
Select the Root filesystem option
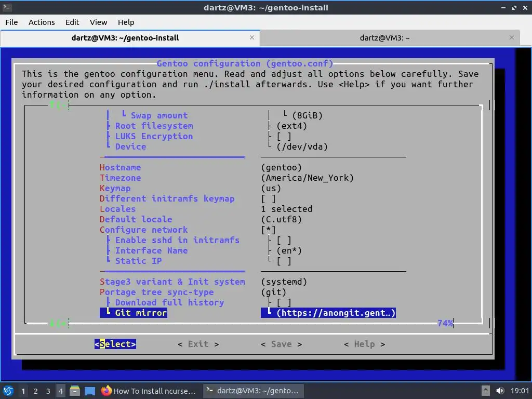154,126
